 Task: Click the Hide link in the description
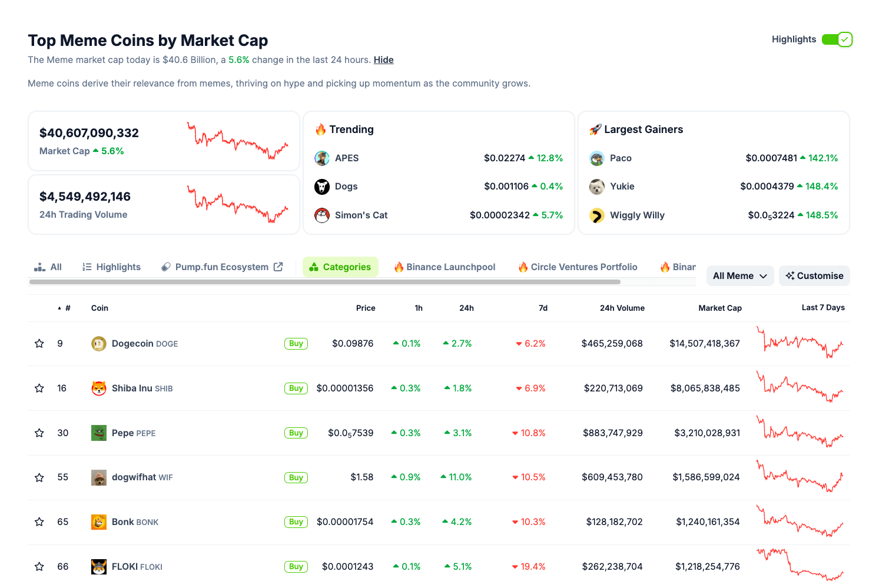pos(383,60)
